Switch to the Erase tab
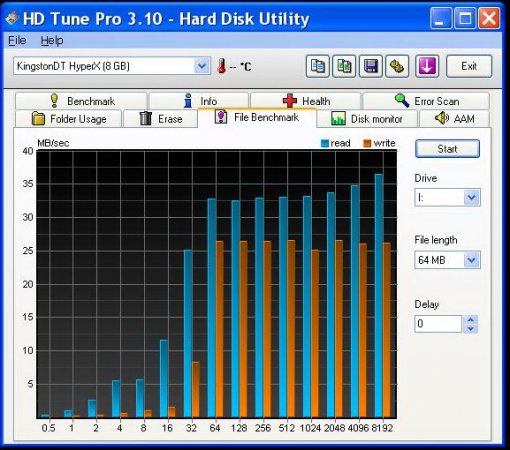The width and height of the screenshot is (510, 450). click(160, 119)
